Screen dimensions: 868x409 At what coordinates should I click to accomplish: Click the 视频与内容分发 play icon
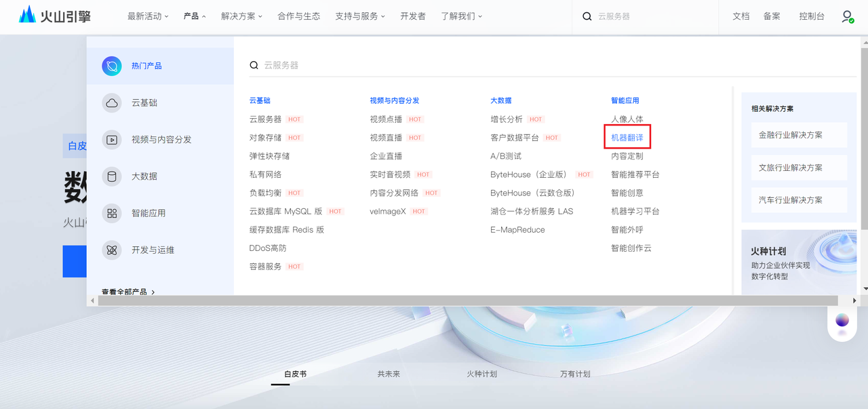(112, 140)
